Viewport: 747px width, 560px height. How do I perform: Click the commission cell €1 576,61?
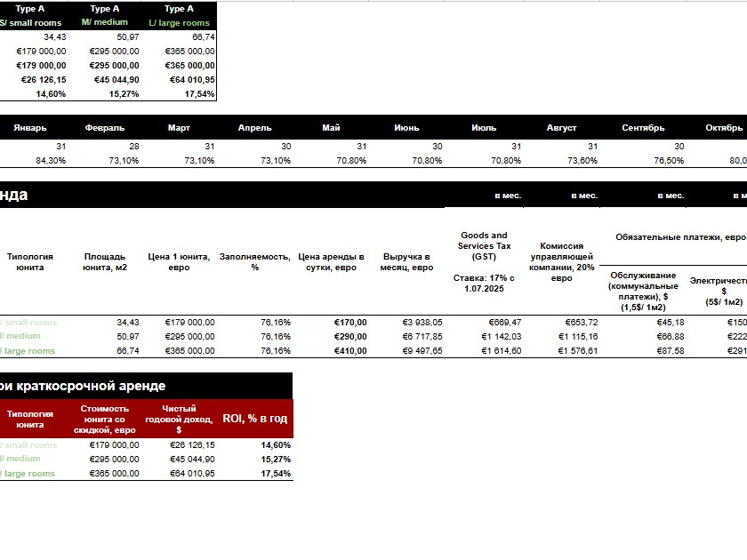coord(578,351)
